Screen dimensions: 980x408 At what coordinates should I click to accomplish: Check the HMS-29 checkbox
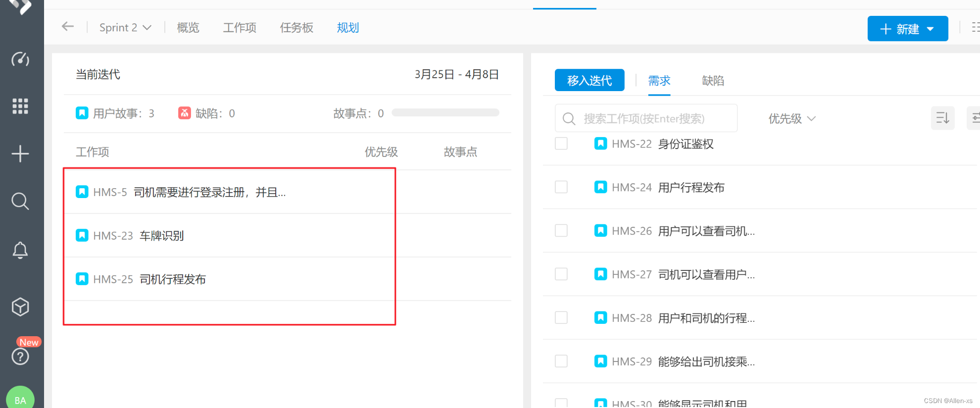point(561,361)
